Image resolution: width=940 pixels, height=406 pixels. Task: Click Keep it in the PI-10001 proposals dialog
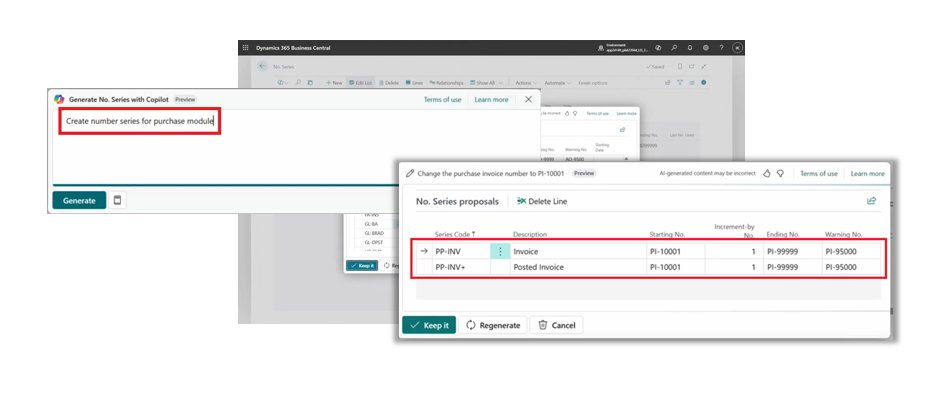click(429, 325)
